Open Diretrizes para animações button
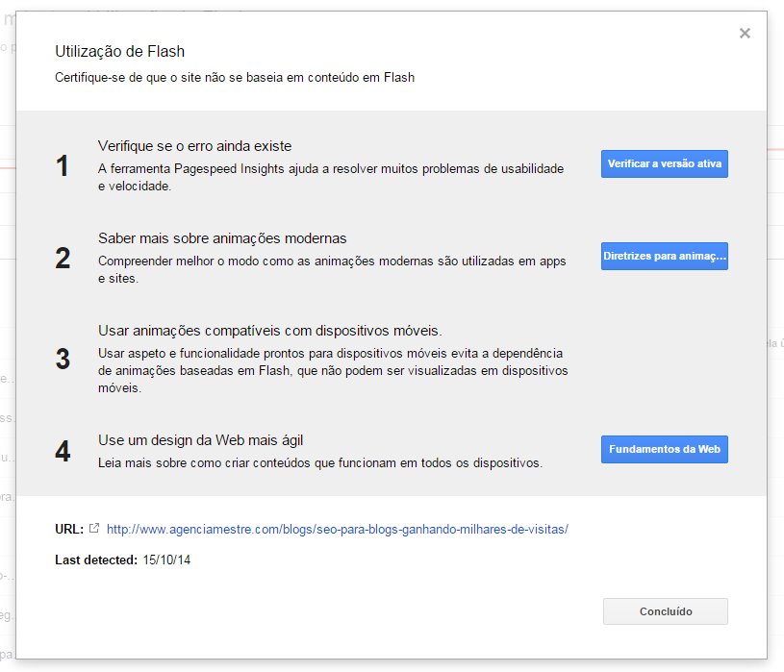784x672 pixels. [664, 257]
